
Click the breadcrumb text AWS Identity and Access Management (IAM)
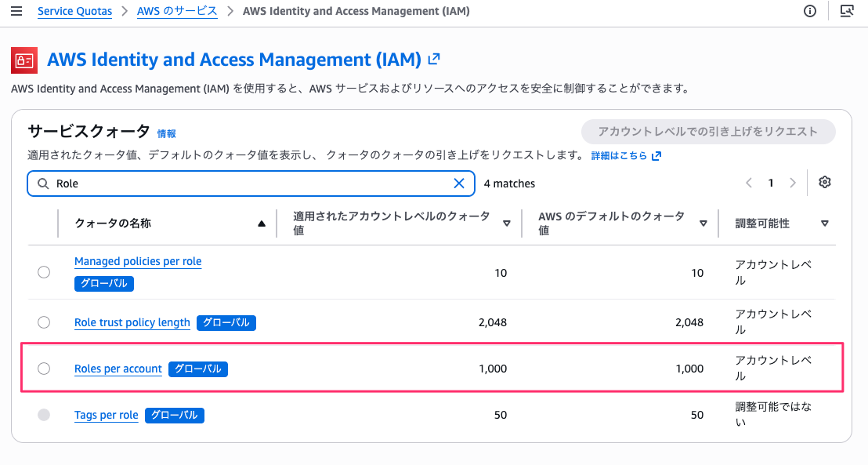point(356,11)
